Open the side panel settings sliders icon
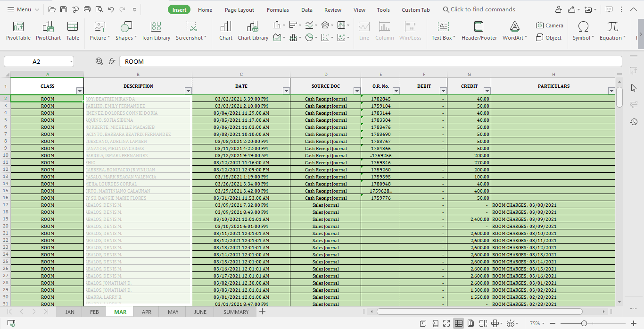644x329 pixels. coord(634,105)
